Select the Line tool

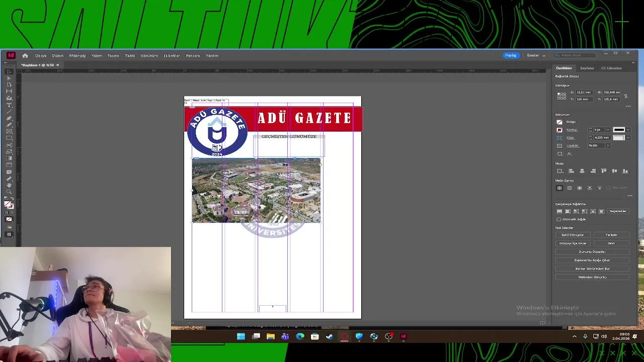pos(9,111)
